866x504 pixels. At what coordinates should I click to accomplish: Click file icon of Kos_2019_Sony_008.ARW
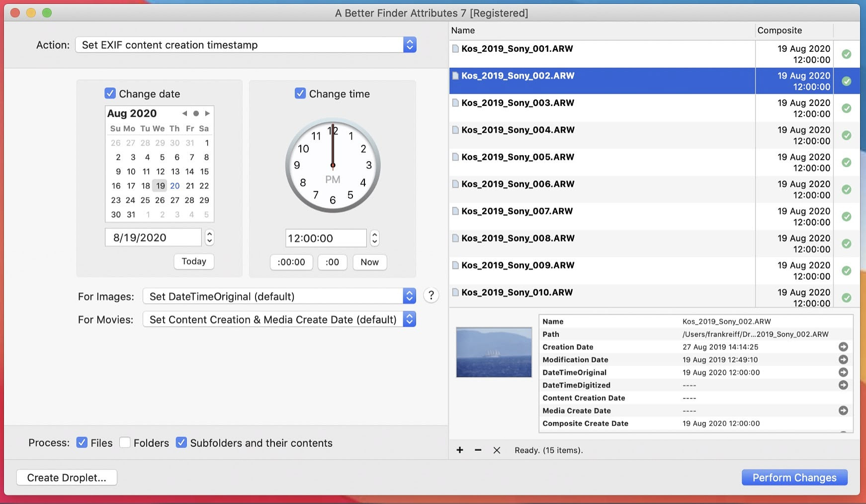[x=455, y=238]
